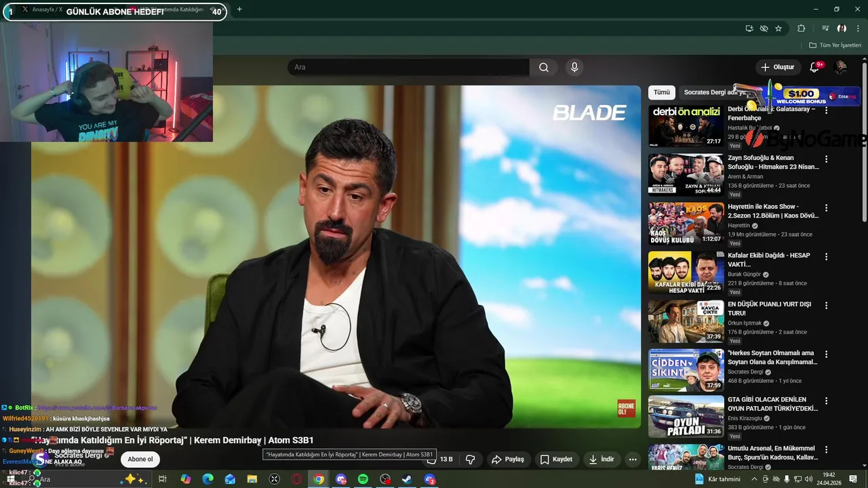
Task: Open File Explorer from taskbar
Action: tap(252, 479)
